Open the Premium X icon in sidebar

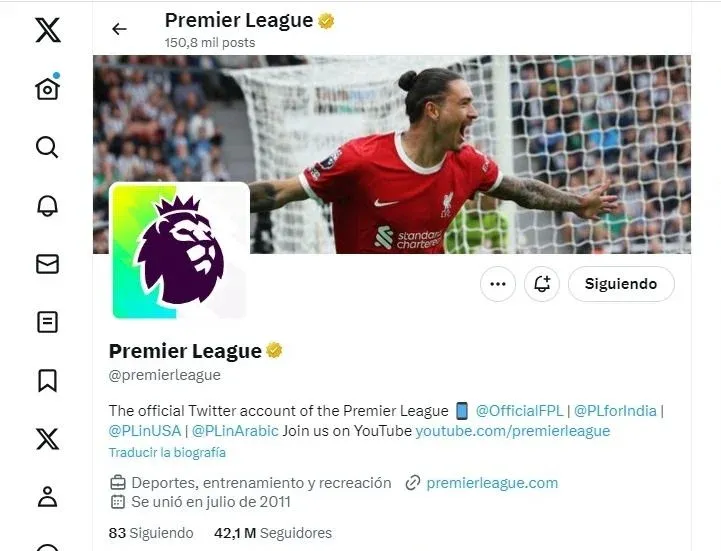point(47,439)
